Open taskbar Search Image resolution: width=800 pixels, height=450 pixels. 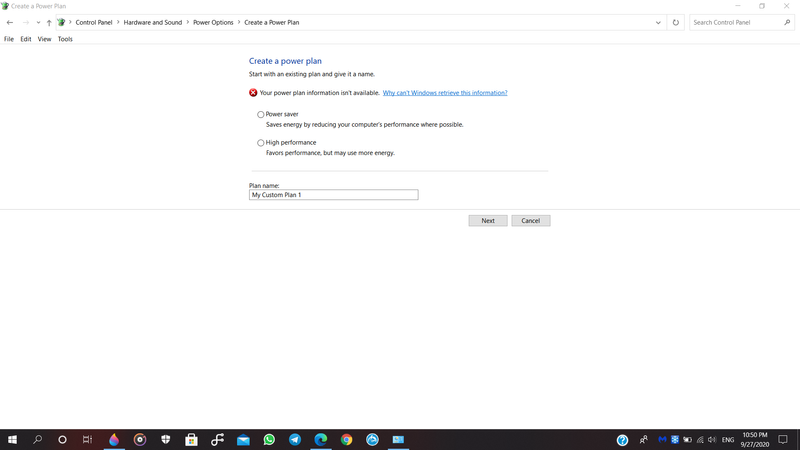37,439
